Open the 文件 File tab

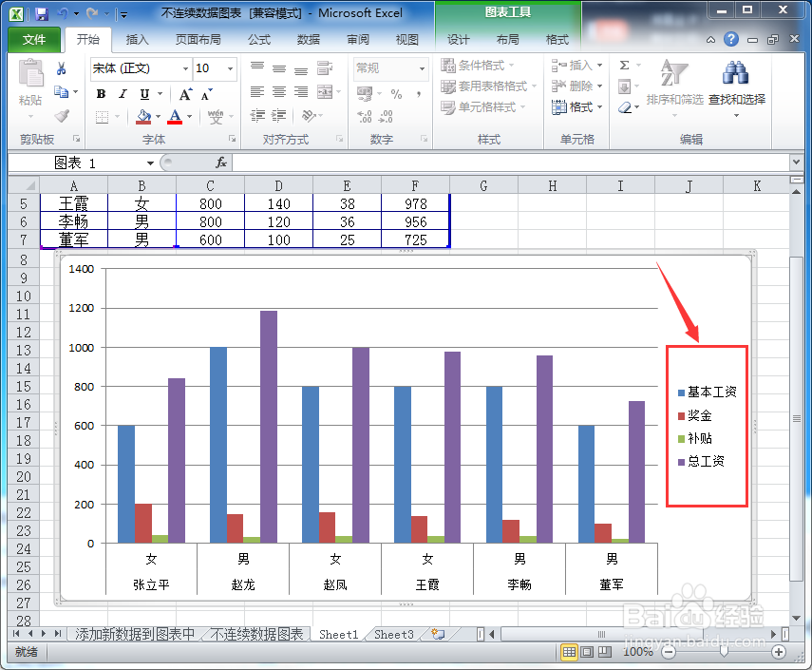[34, 39]
